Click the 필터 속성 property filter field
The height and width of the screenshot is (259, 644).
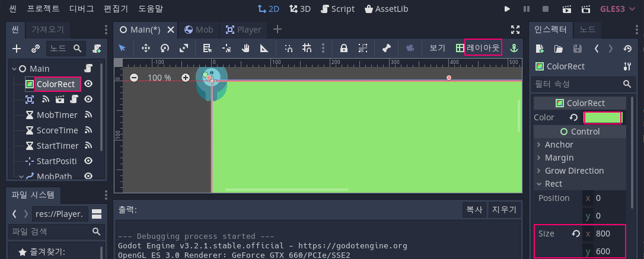(583, 84)
